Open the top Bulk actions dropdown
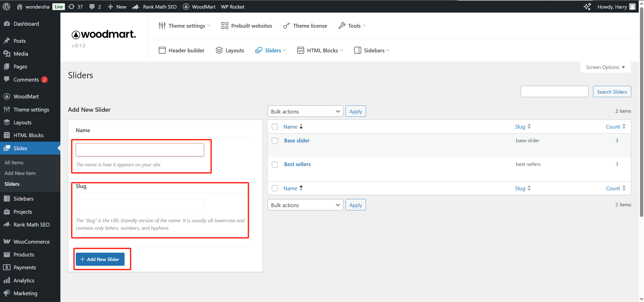This screenshot has height=302, width=644. pyautogui.click(x=305, y=111)
